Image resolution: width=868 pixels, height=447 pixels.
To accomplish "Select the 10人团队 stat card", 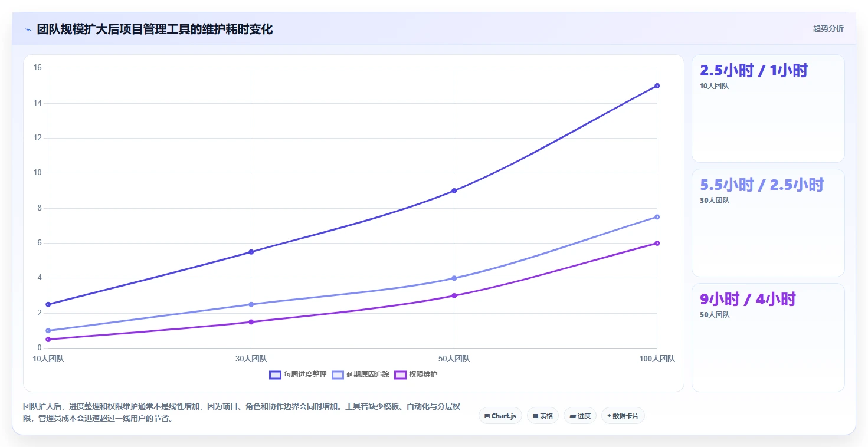I will (x=768, y=109).
